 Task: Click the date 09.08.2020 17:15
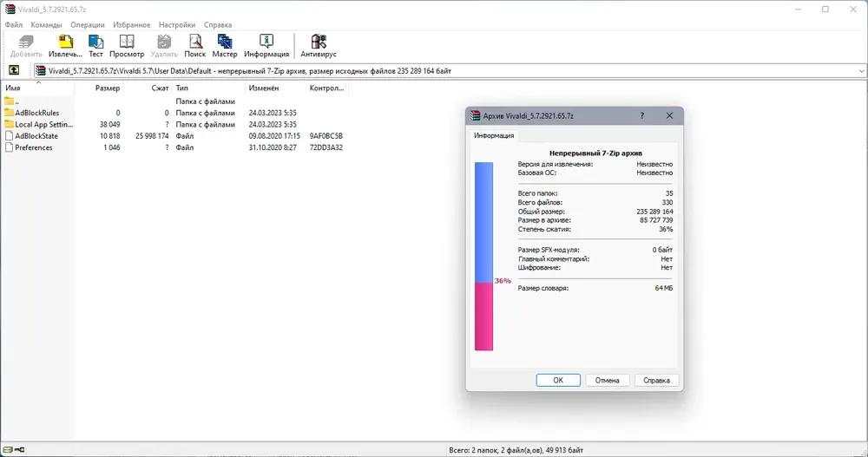click(x=274, y=136)
